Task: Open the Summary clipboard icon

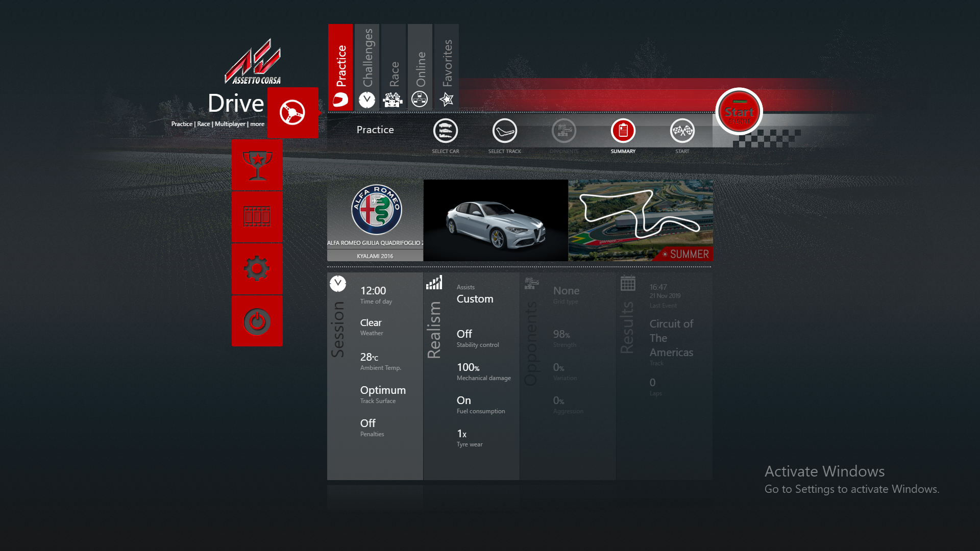Action: coord(623,131)
